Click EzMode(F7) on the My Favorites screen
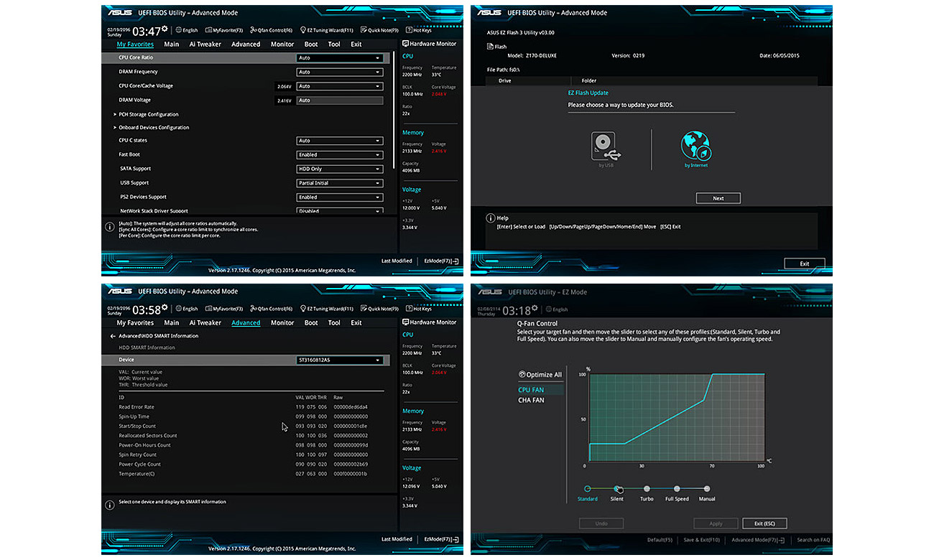 tap(442, 261)
